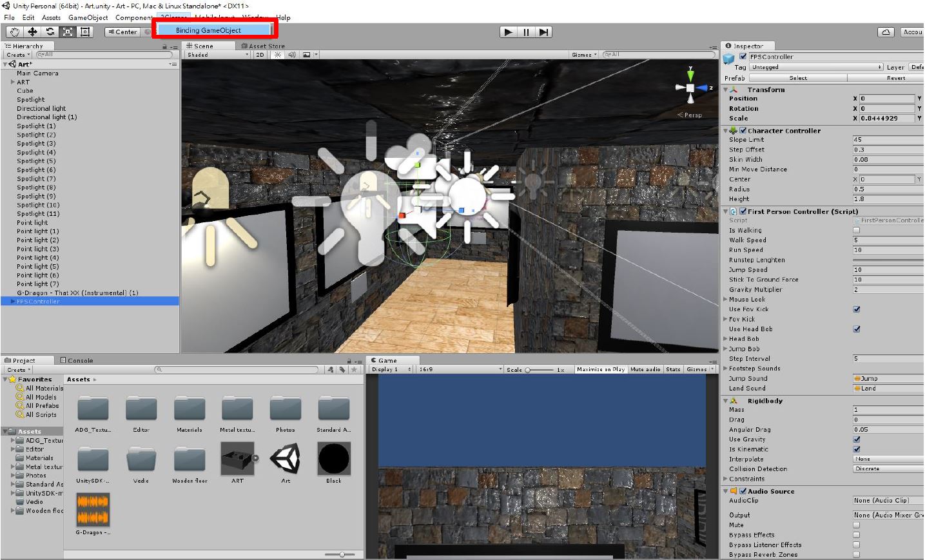Select the ART prefab asset
Image resolution: width=925 pixels, height=560 pixels.
pos(237,458)
